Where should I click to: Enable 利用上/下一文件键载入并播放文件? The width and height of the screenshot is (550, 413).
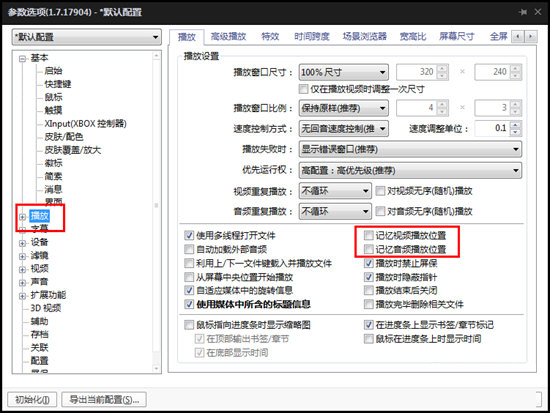point(189,263)
